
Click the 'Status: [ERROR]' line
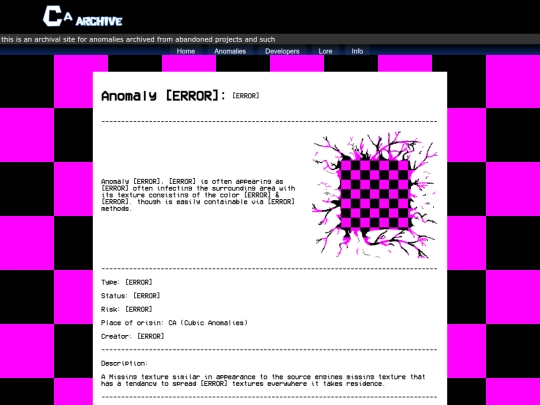[x=131, y=295]
